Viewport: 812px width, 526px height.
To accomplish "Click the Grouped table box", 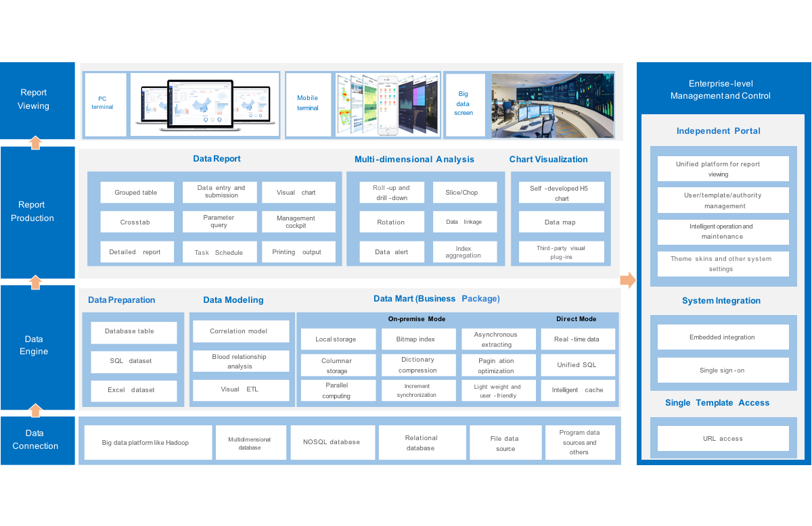I will coord(136,193).
